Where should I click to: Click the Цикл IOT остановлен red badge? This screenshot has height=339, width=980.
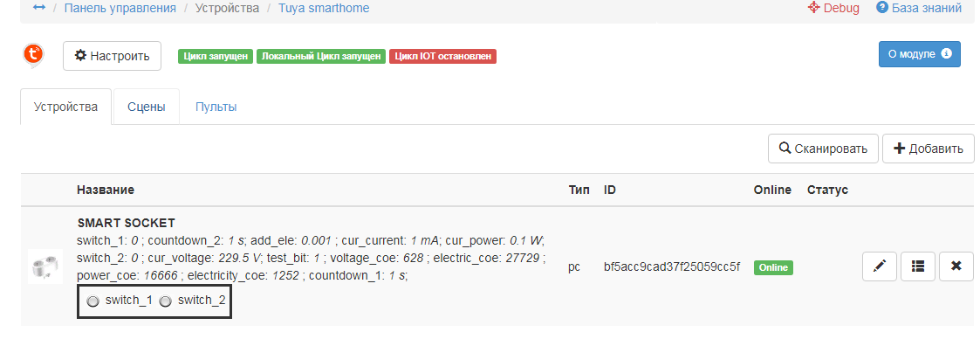tap(442, 56)
